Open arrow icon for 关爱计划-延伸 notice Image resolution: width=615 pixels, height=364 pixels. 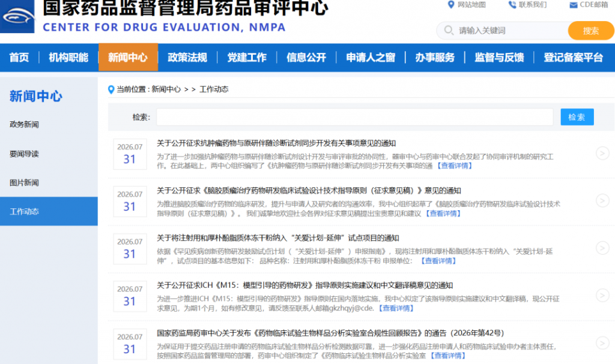602,248
